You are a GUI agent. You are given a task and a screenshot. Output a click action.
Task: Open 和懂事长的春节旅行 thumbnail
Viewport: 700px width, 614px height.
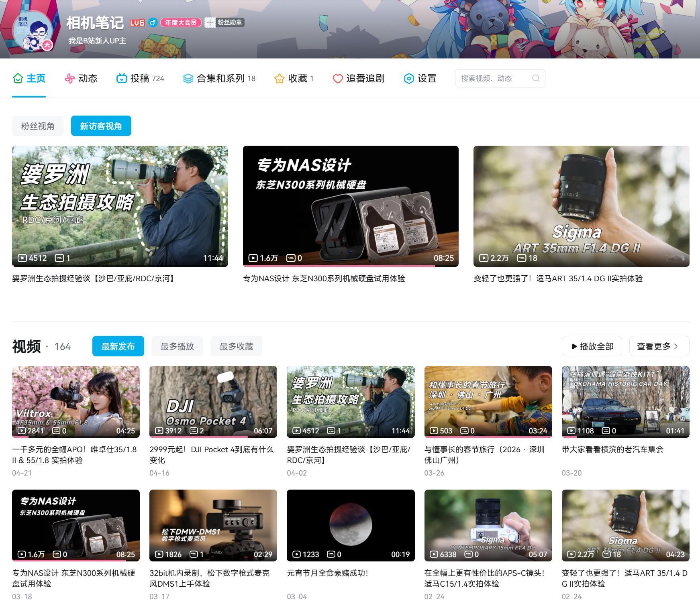click(488, 402)
